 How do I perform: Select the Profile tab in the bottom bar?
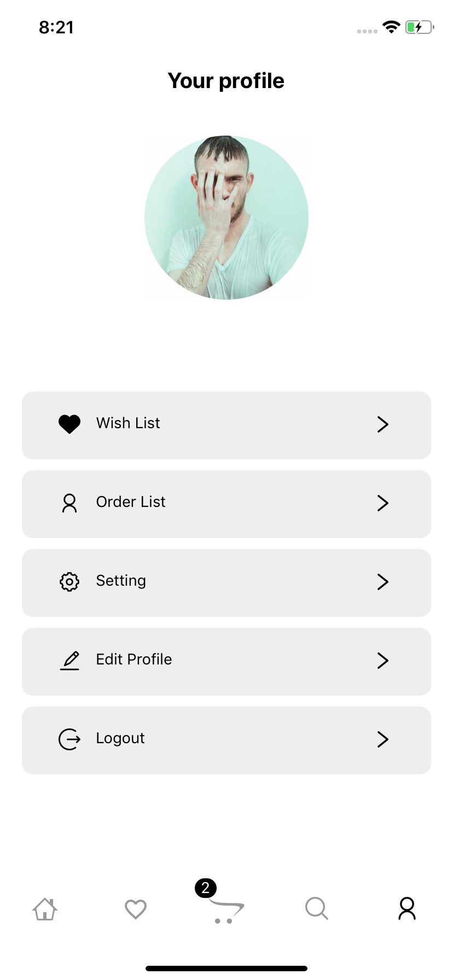point(407,908)
